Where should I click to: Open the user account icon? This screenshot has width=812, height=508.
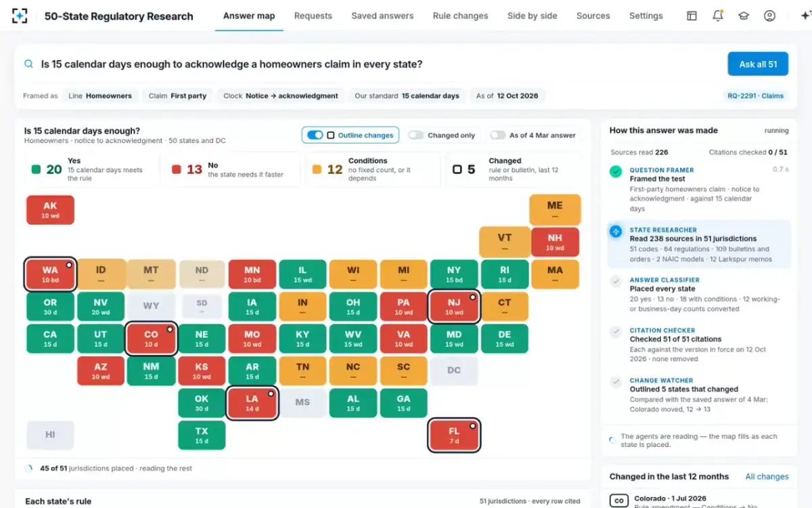(769, 16)
